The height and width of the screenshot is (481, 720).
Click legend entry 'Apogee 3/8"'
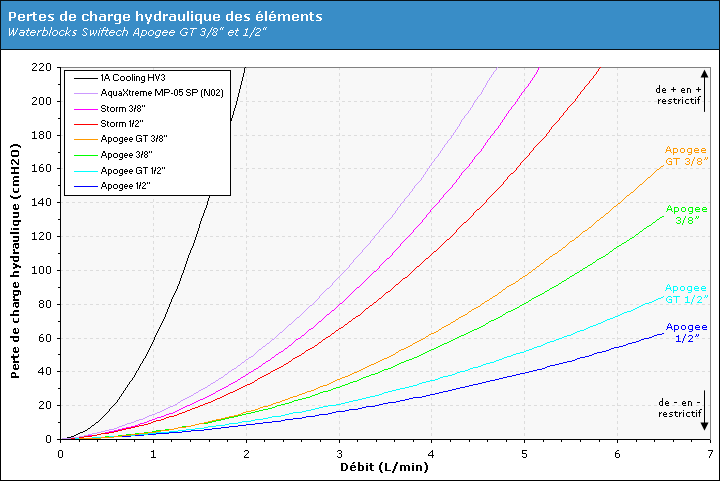pyautogui.click(x=126, y=155)
